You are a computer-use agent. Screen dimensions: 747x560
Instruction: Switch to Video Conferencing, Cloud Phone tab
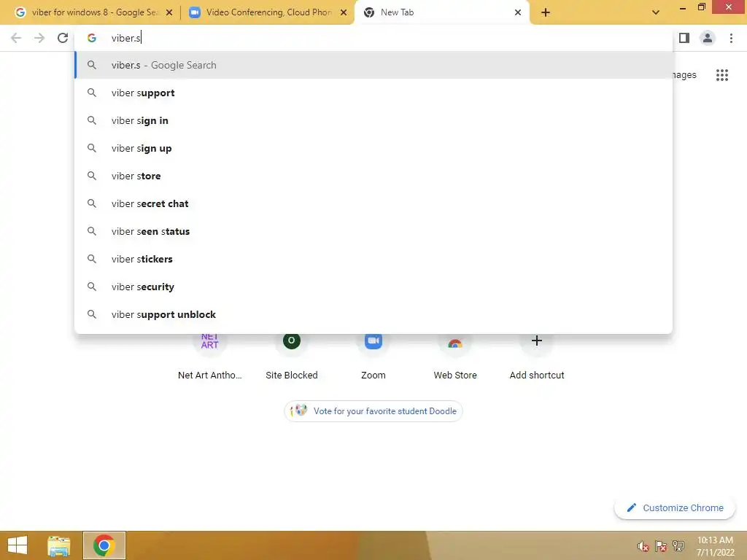tap(267, 12)
